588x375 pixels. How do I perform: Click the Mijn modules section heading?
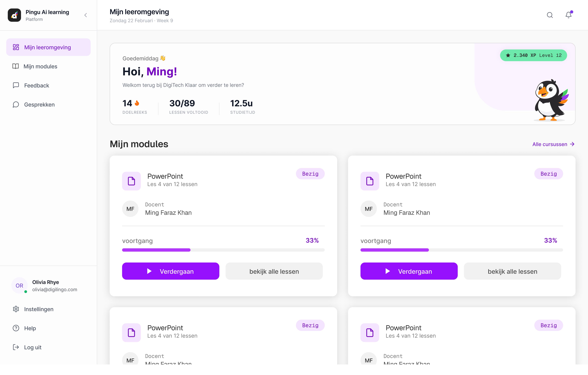(139, 144)
